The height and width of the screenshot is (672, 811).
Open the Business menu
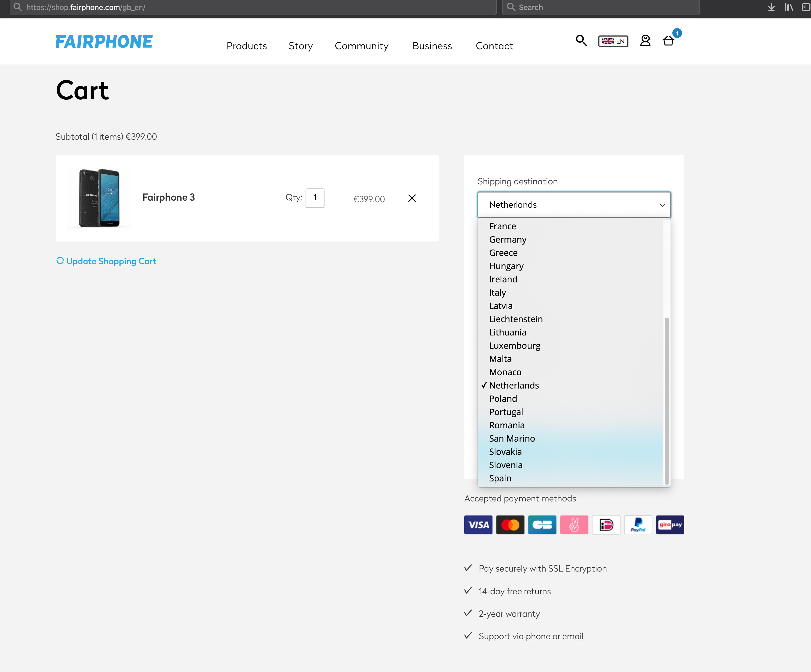tap(432, 46)
